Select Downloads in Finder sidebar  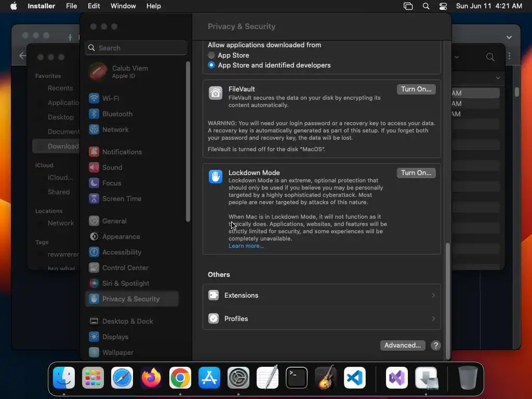click(x=57, y=146)
